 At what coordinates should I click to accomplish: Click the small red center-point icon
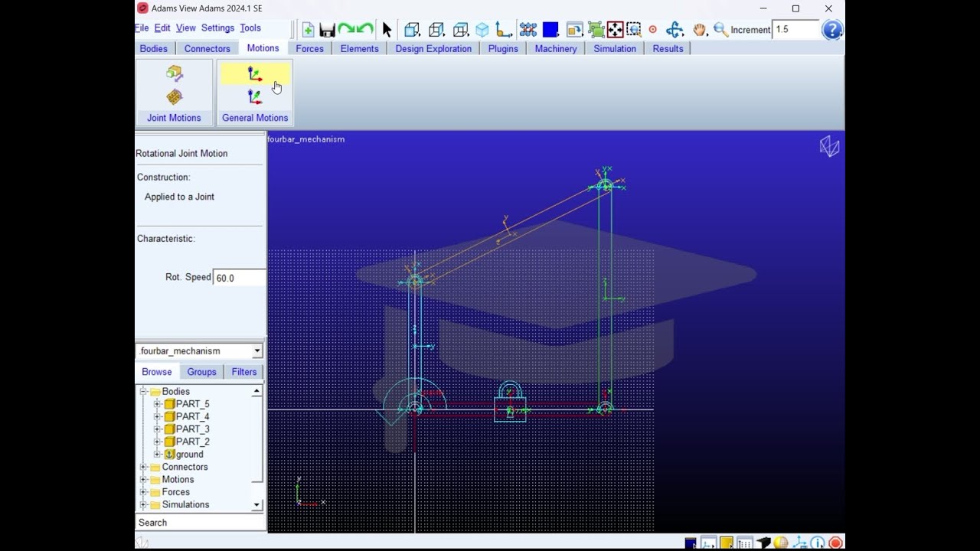(653, 30)
